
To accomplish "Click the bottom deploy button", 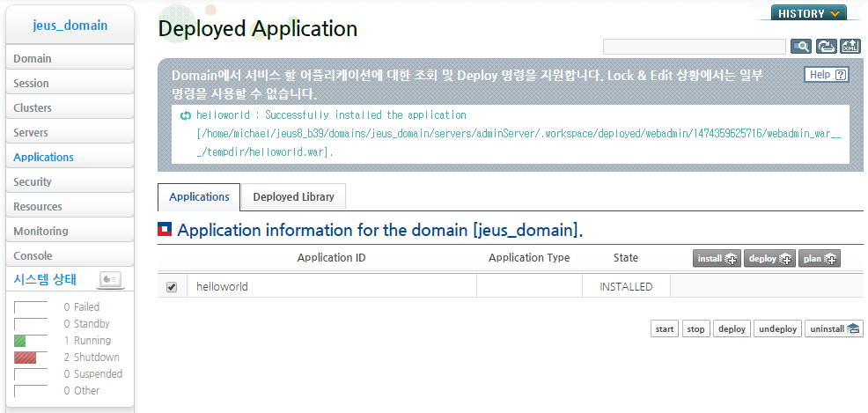I will click(732, 328).
